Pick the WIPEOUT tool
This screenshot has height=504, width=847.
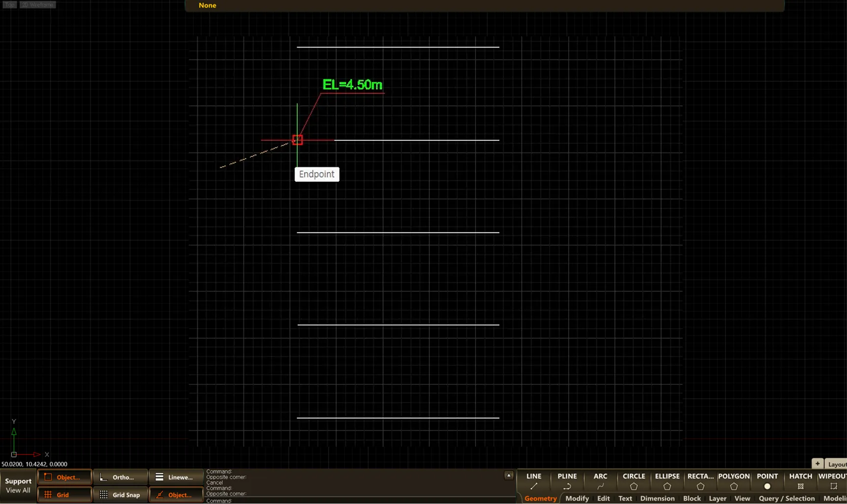(x=832, y=481)
